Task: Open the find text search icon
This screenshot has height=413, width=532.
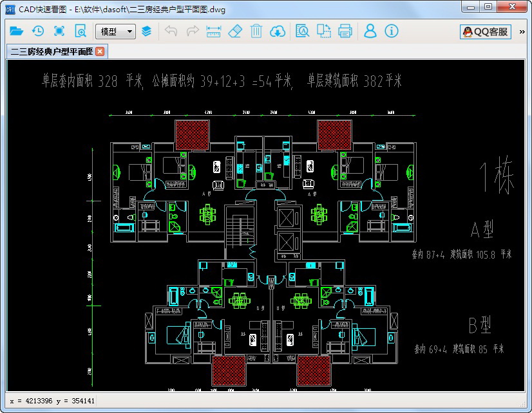Action: tap(302, 31)
